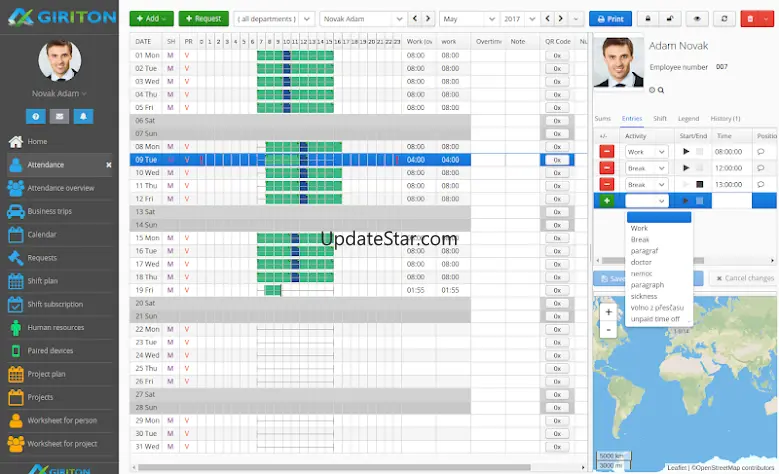The height and width of the screenshot is (474, 779).
Task: Open the all departments dropdown
Action: click(x=274, y=19)
